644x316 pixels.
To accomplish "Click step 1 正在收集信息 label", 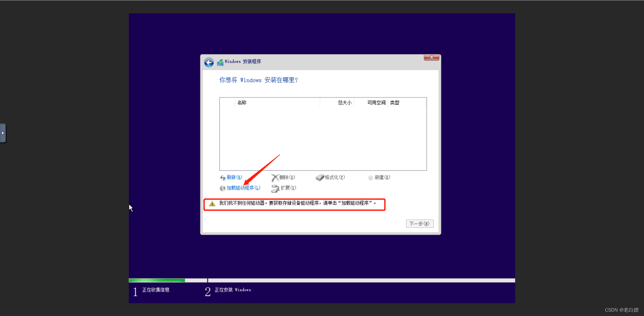I will pos(156,290).
